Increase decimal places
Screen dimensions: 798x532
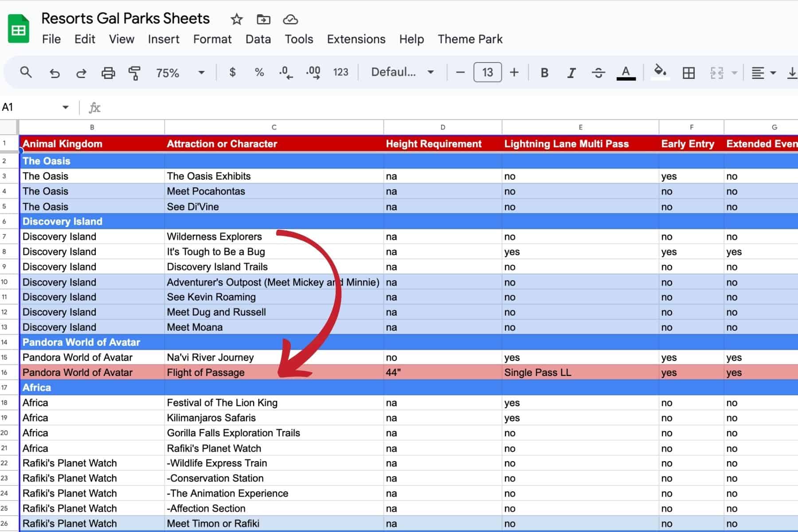[x=313, y=73]
